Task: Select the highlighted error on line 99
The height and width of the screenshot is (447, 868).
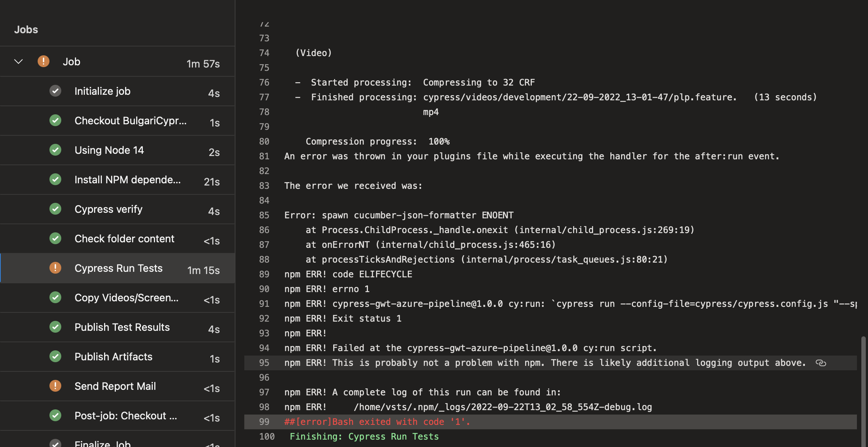Action: click(x=376, y=422)
